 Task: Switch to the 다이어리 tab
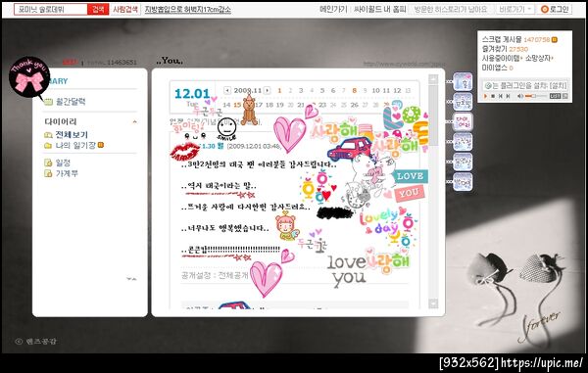463,121
